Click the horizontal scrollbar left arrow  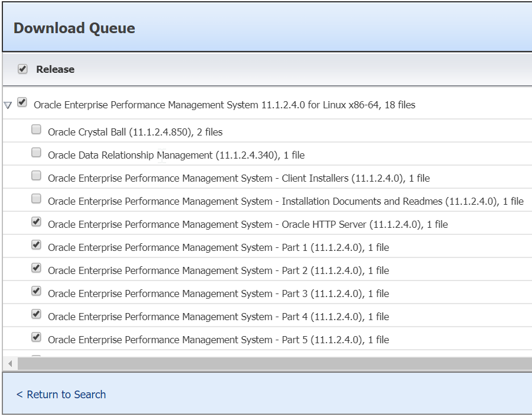tap(10, 364)
